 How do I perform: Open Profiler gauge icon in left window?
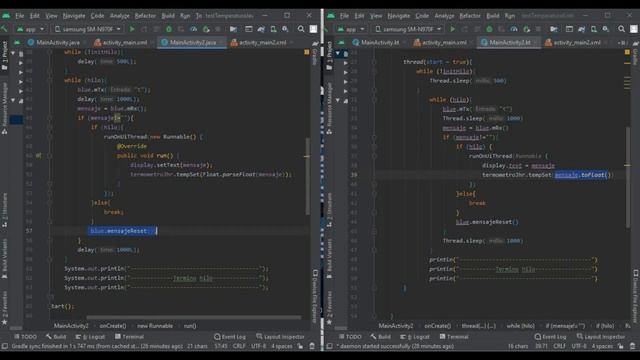193,29
